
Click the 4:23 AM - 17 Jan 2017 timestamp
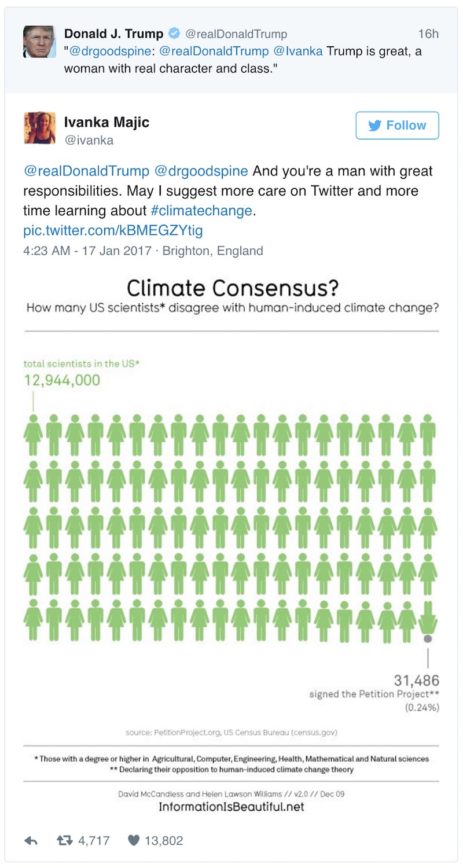click(x=89, y=251)
